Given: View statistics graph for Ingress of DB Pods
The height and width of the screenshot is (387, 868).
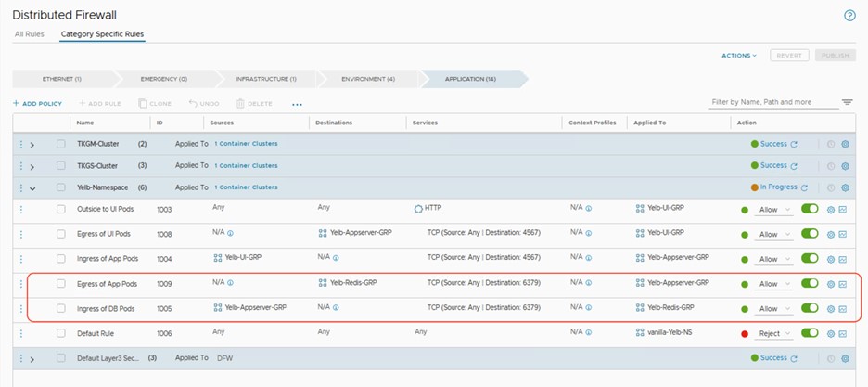Looking at the screenshot, I should [843, 308].
